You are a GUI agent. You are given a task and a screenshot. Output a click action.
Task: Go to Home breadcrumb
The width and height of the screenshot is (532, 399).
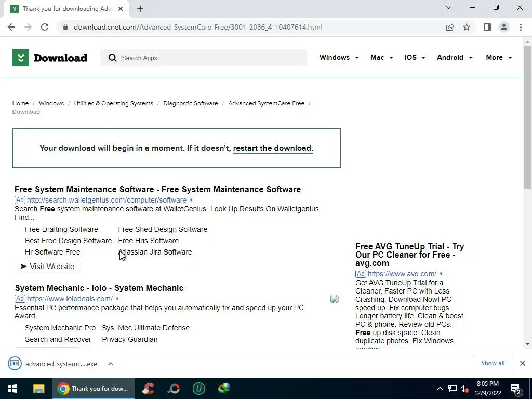(x=20, y=103)
